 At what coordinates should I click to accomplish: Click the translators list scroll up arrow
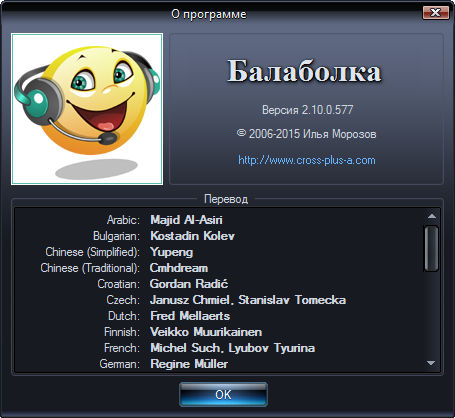tap(432, 216)
